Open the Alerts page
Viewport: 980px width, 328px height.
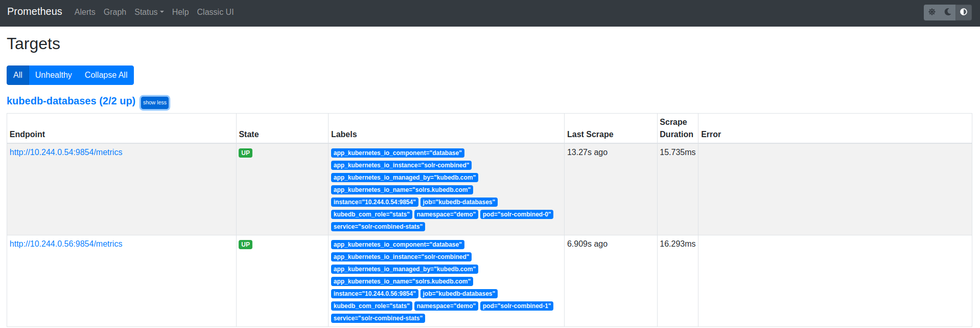(85, 12)
